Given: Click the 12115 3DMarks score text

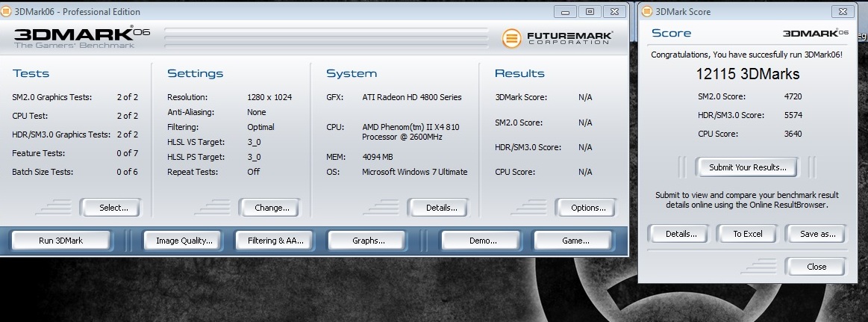Looking at the screenshot, I should click(747, 74).
